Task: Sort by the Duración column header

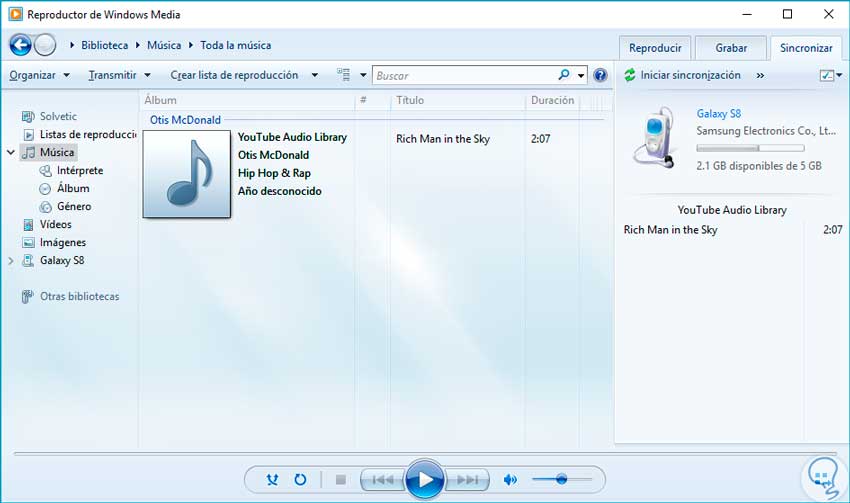Action: coord(552,100)
